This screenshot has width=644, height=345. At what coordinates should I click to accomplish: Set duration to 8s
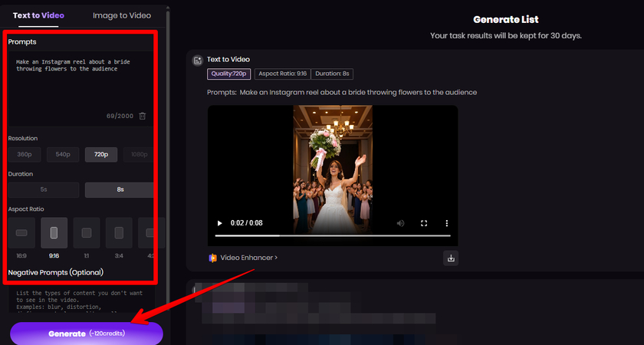pyautogui.click(x=119, y=190)
